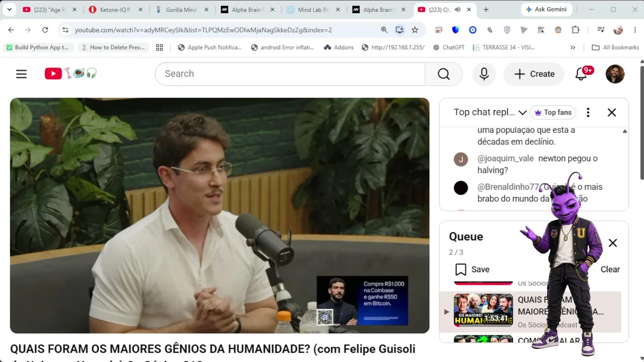Click Create button in YouTube header
Image resolution: width=644 pixels, height=362 pixels.
[534, 74]
